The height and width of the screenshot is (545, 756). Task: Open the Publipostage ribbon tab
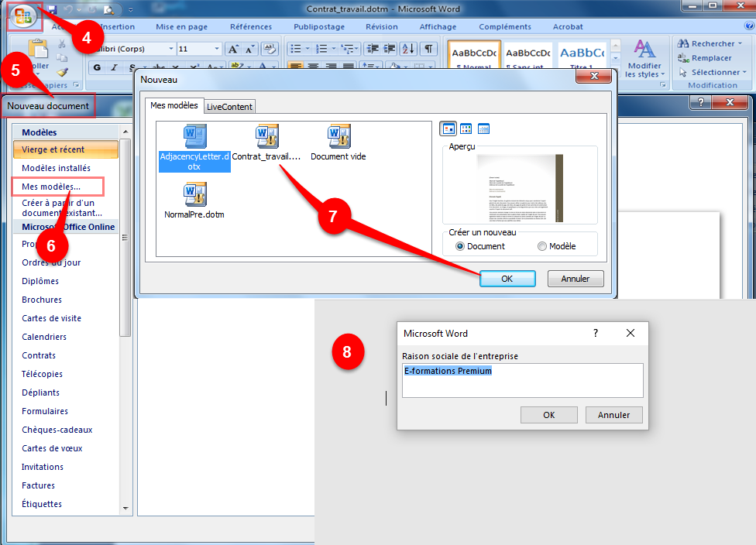(318, 26)
